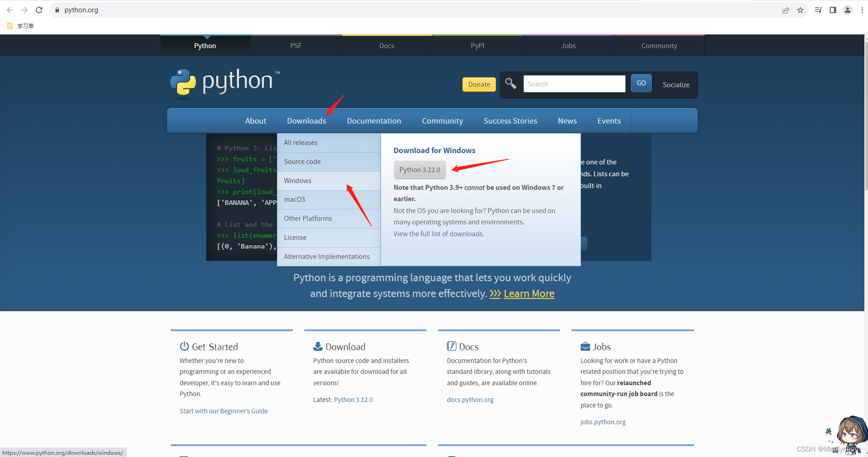868x457 pixels.
Task: Select License from Downloads menu
Action: point(329,238)
